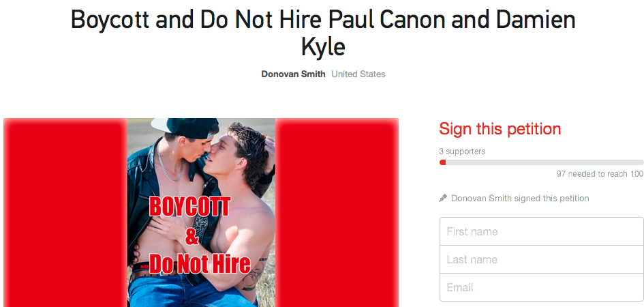Click Donovan Smith signed this petition text
Image resolution: width=644 pixels, height=307 pixels.
coord(520,199)
